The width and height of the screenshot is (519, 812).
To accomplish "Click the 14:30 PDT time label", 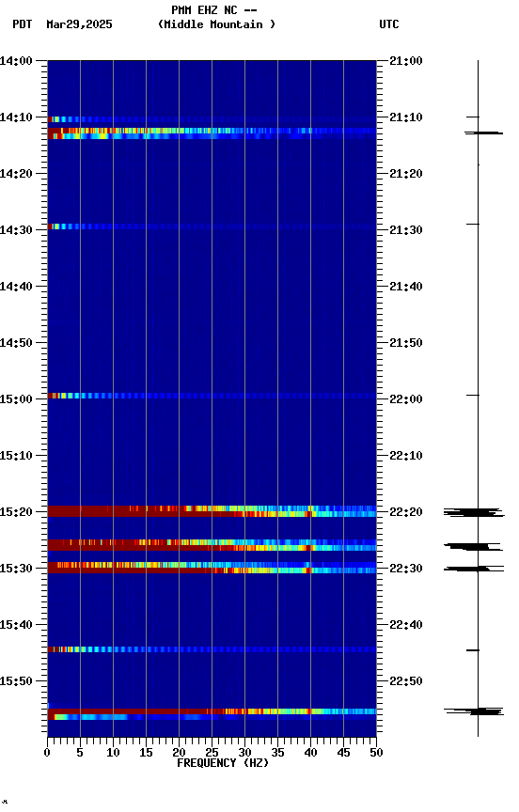I will coord(16,230).
